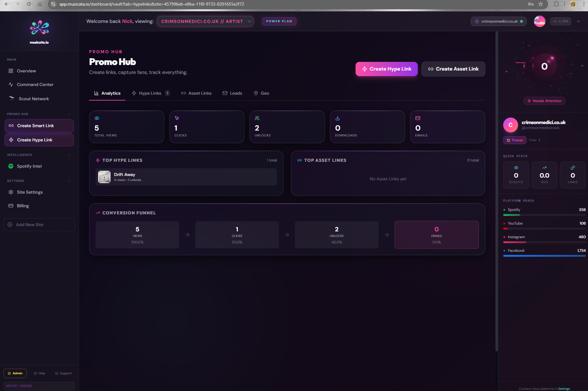Viewport: 588px width, 391px height.
Task: Click the pink Create Hype Link button
Action: [387, 69]
